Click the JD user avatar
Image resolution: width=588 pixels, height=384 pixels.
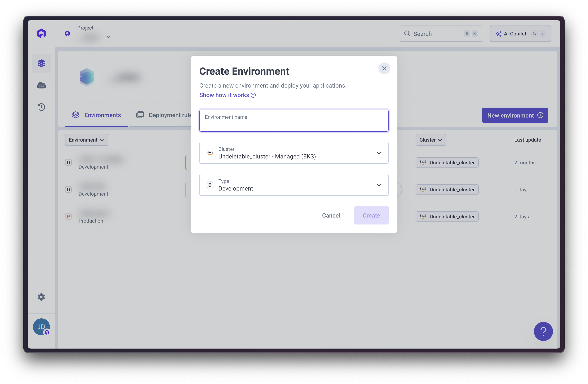point(41,327)
